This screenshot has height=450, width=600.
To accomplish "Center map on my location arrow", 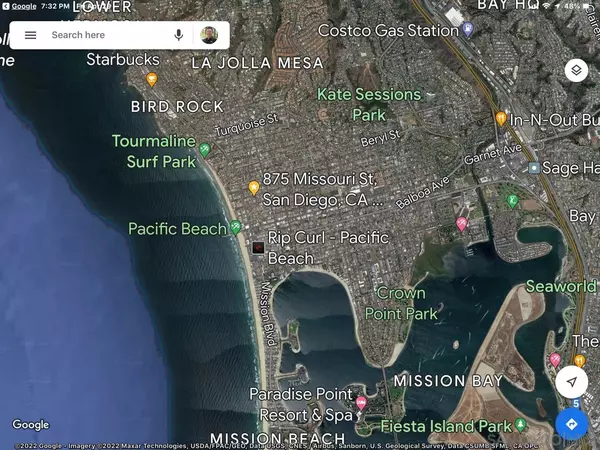I will (572, 382).
